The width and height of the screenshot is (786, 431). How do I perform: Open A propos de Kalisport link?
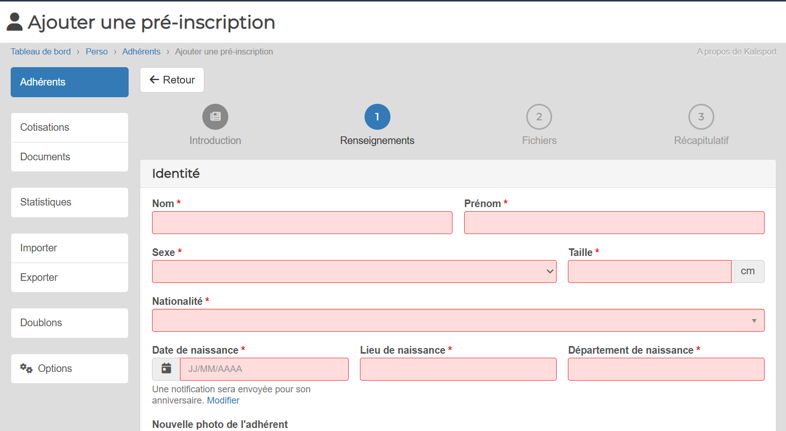coord(736,52)
